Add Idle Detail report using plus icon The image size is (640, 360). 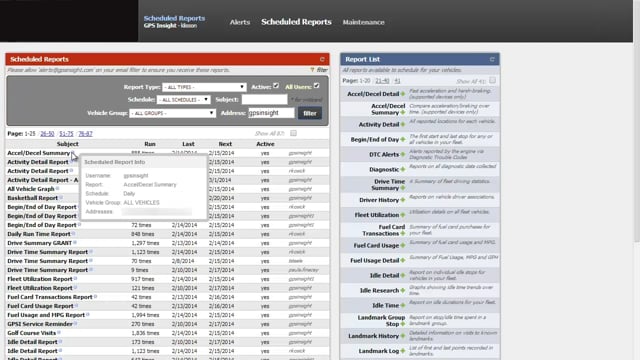coord(403,276)
